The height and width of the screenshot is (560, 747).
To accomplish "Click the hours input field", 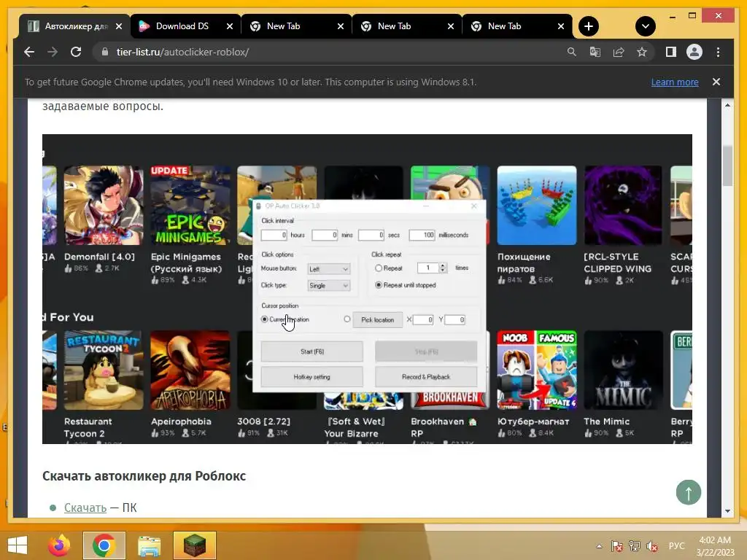I will pyautogui.click(x=274, y=235).
